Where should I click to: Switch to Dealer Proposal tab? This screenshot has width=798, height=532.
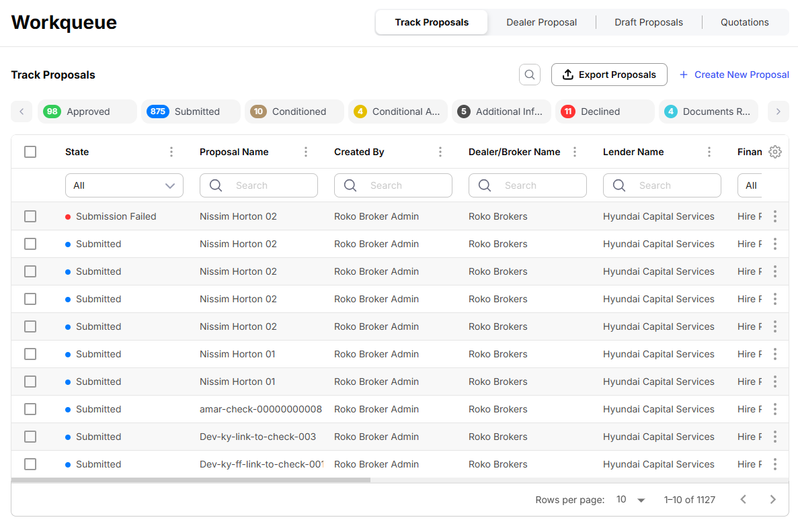coord(541,22)
